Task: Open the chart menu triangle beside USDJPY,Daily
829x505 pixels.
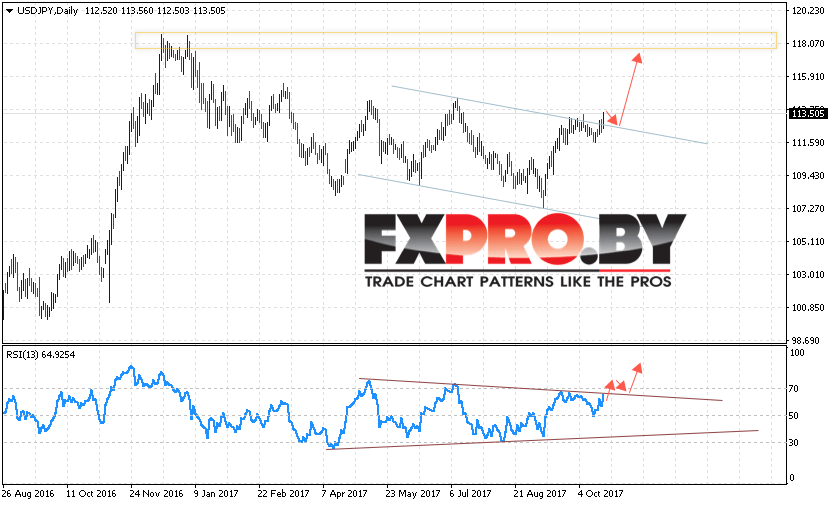Action: pos(9,11)
